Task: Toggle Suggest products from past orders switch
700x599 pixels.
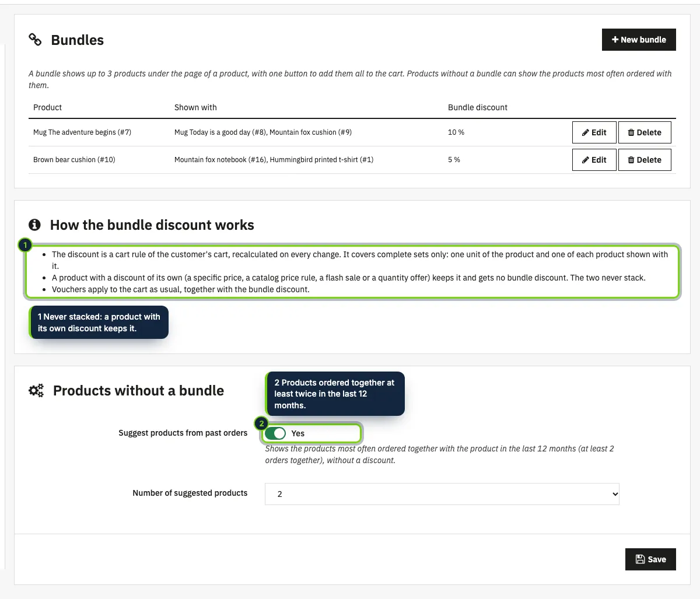Action: pos(275,433)
